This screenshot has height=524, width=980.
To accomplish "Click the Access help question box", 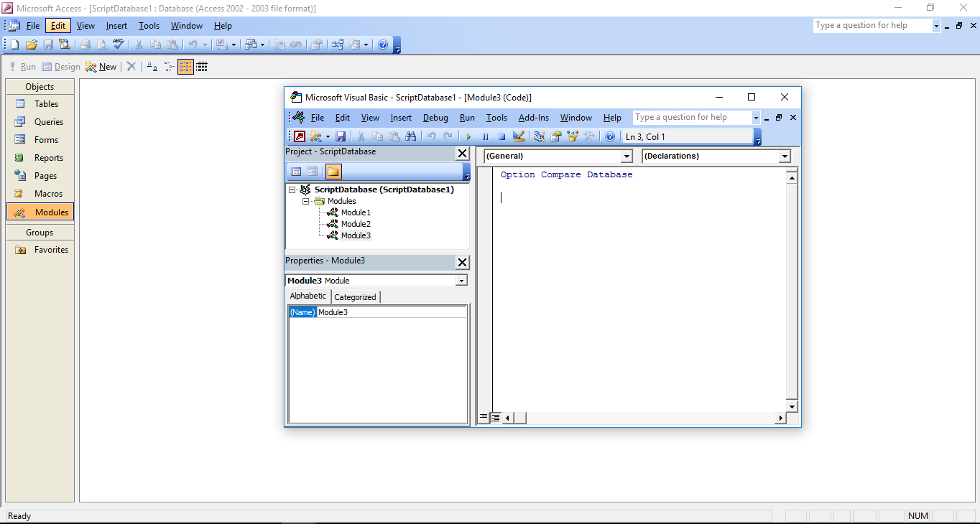I will (x=872, y=25).
